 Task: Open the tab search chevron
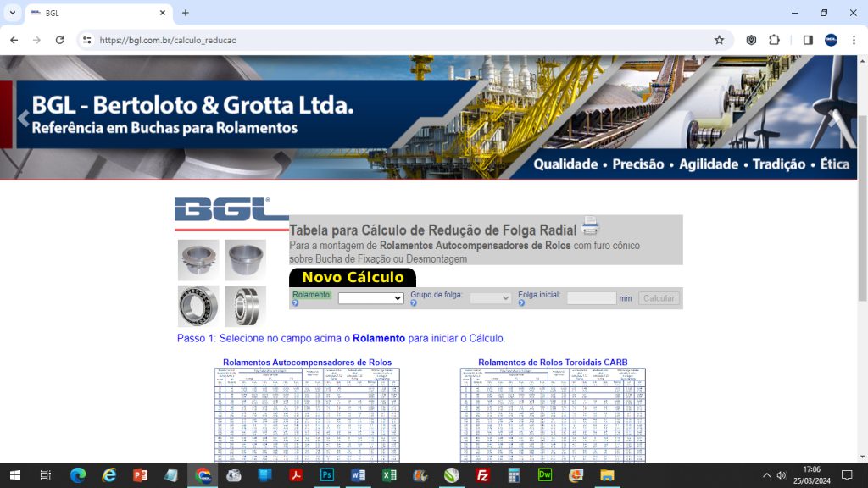point(12,13)
